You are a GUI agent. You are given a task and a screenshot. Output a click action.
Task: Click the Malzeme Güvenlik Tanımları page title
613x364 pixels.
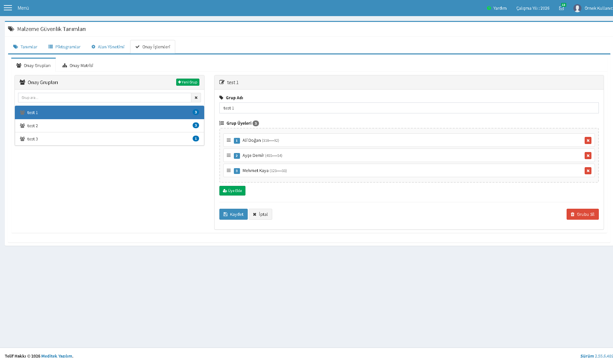[52, 29]
